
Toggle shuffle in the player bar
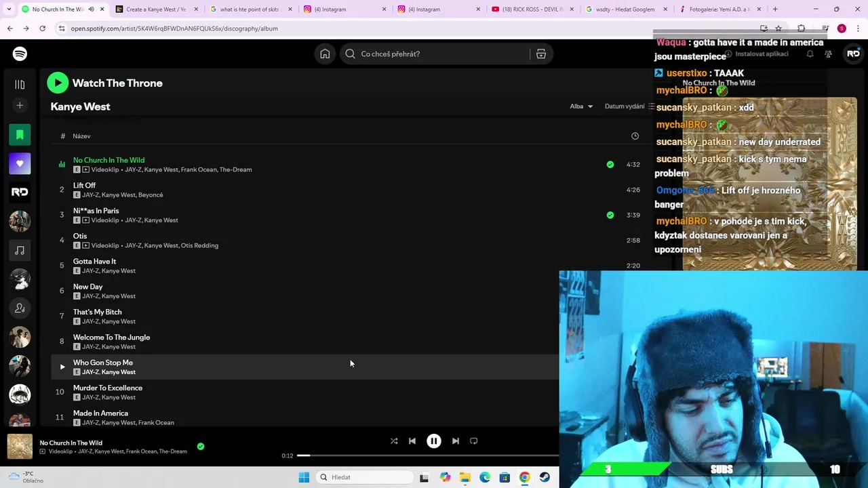394,441
